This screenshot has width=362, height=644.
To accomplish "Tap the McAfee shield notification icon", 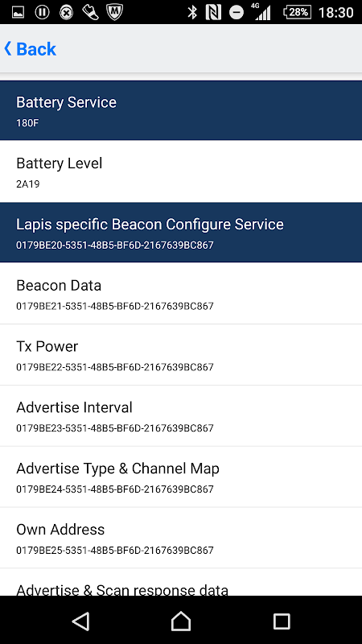I will pyautogui.click(x=114, y=12).
